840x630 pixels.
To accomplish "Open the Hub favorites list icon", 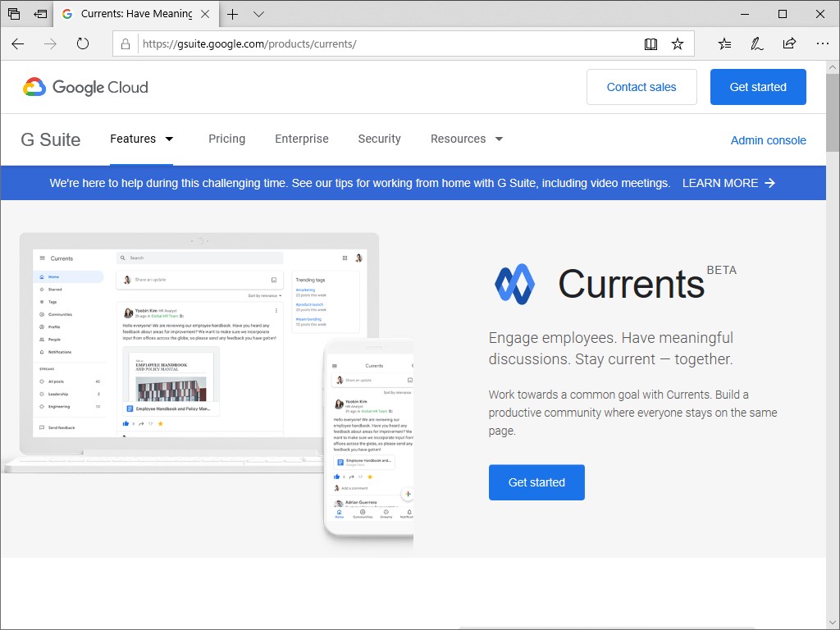I will 724,43.
